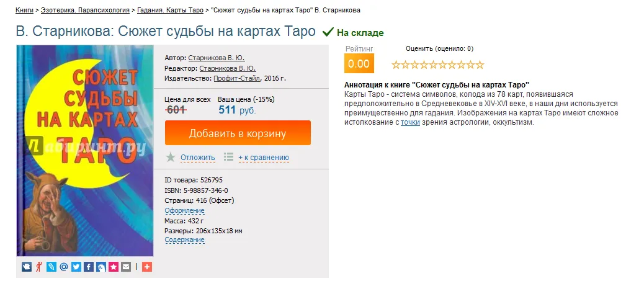Image resolution: width=644 pixels, height=286 pixels.
Task: Share book via the Facebook icon
Action: [89, 267]
